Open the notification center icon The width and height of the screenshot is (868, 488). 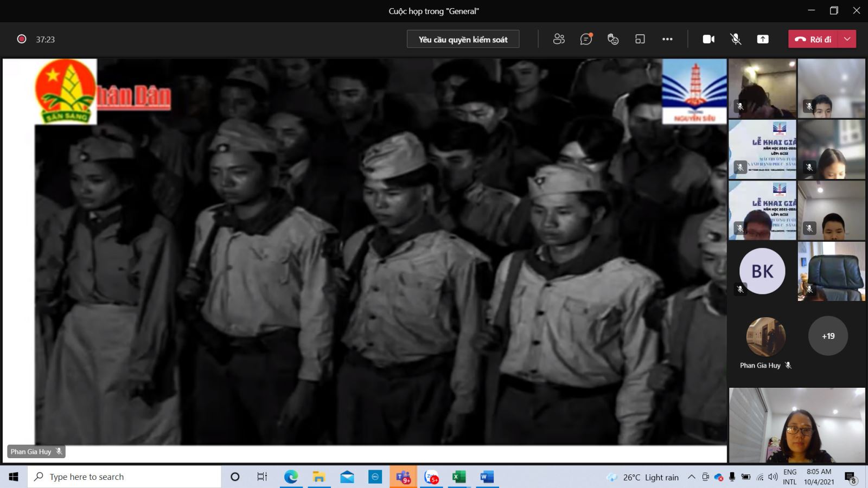(850, 477)
